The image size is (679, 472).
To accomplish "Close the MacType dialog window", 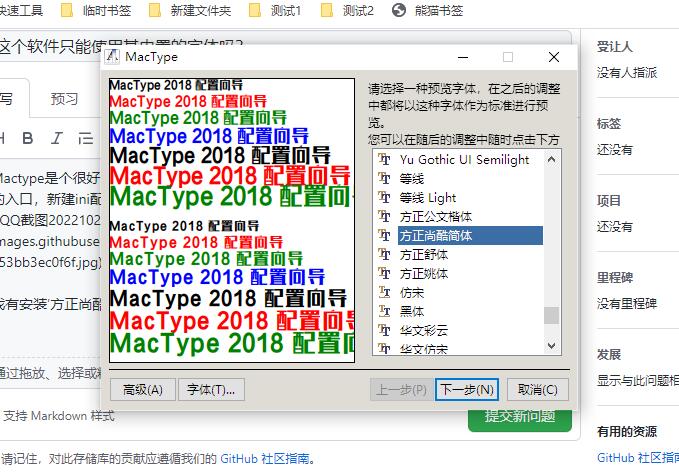I will point(553,57).
